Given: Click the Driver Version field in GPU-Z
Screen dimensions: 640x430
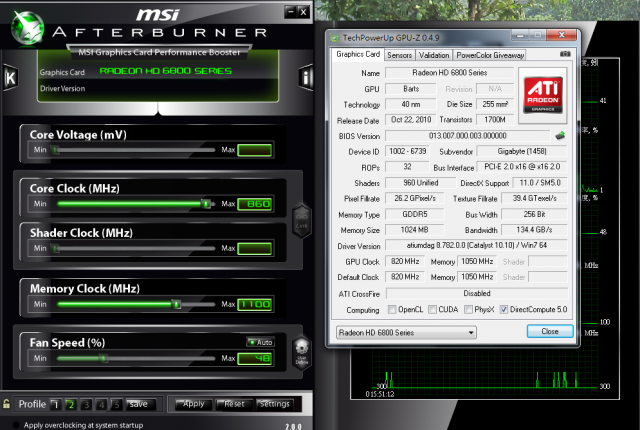Looking at the screenshot, I should pyautogui.click(x=476, y=245).
